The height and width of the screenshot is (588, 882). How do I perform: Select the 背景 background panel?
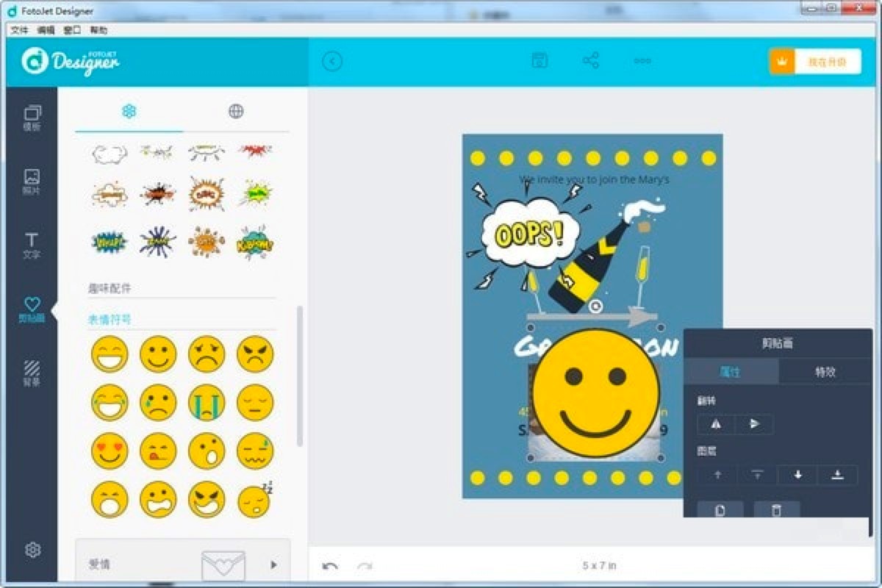pos(30,367)
